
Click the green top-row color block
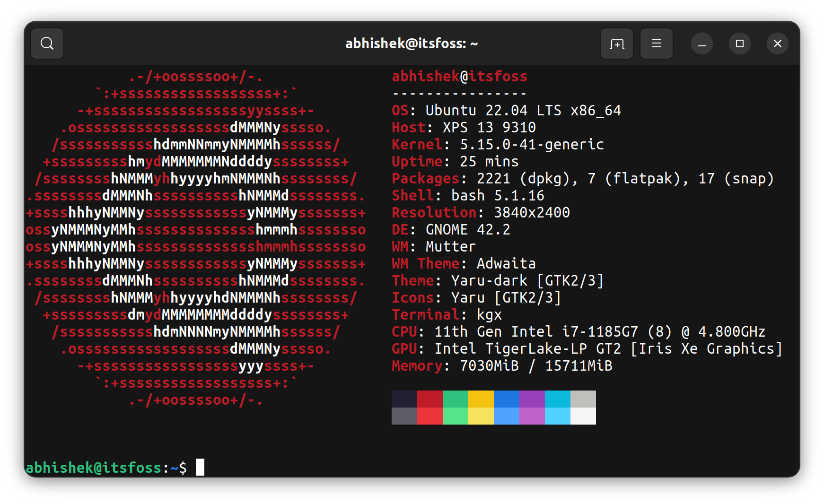(x=456, y=399)
